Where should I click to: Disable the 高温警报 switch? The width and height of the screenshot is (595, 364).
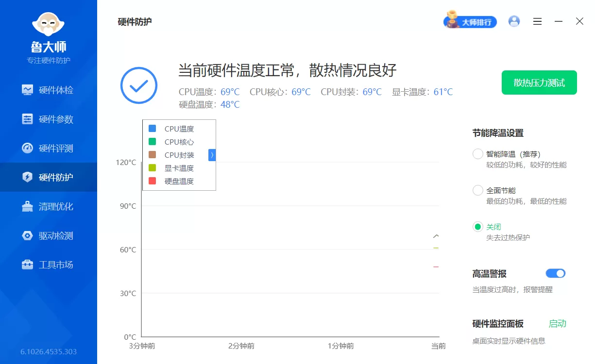click(x=555, y=273)
